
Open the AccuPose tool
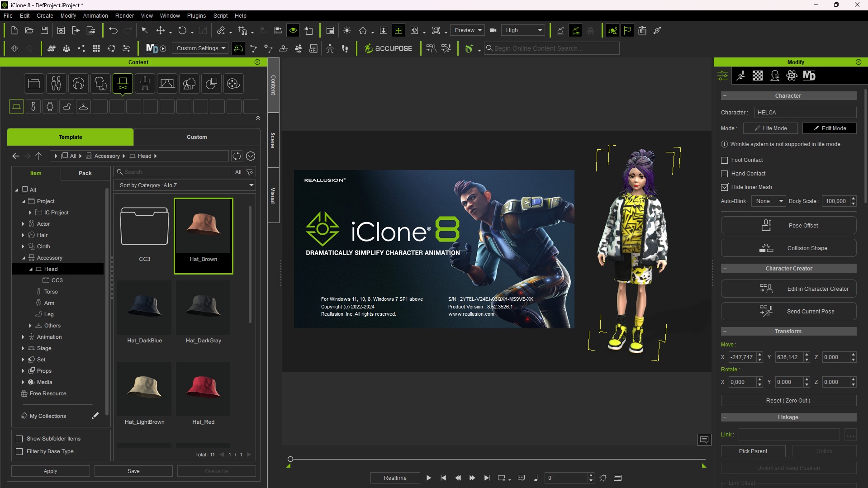[x=388, y=48]
